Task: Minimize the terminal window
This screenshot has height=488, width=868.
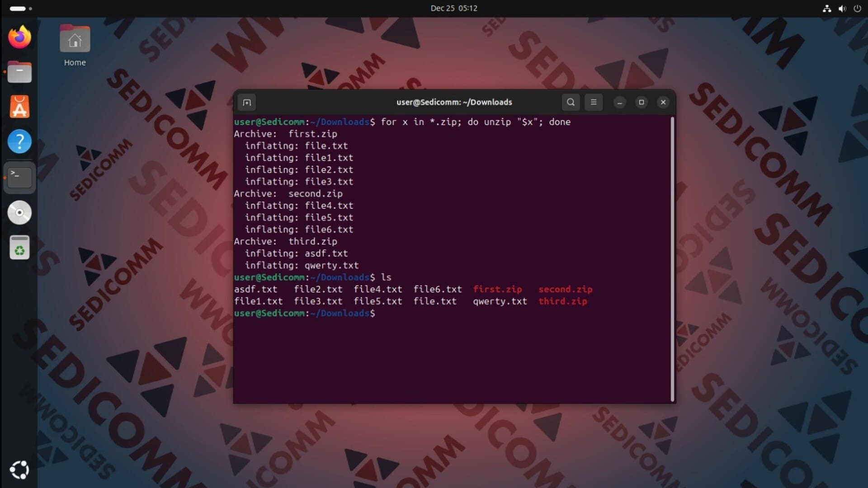Action: (x=620, y=103)
